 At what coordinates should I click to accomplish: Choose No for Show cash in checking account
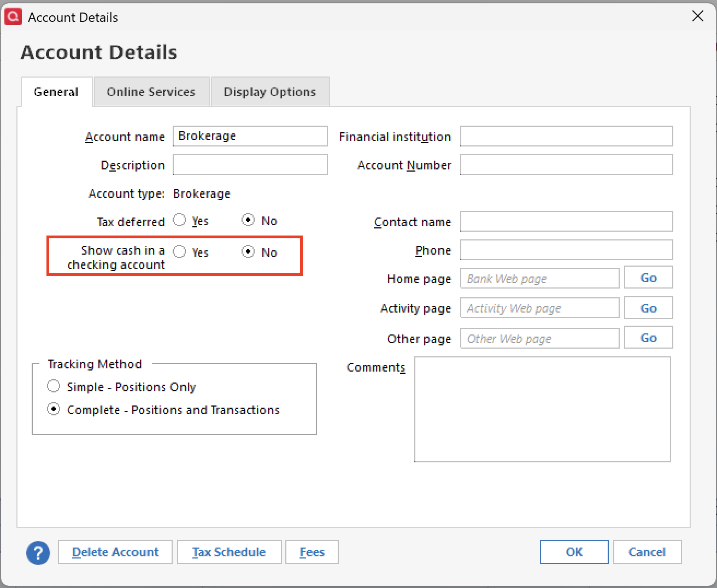[248, 252]
